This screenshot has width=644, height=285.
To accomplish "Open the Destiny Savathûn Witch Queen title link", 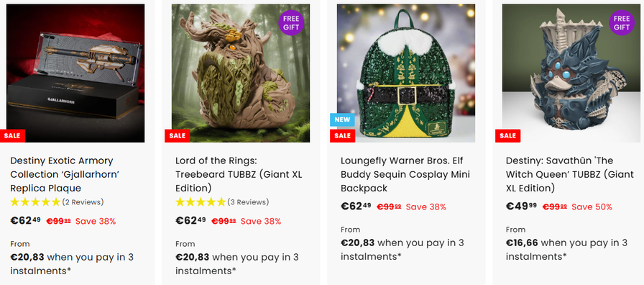I will (570, 174).
